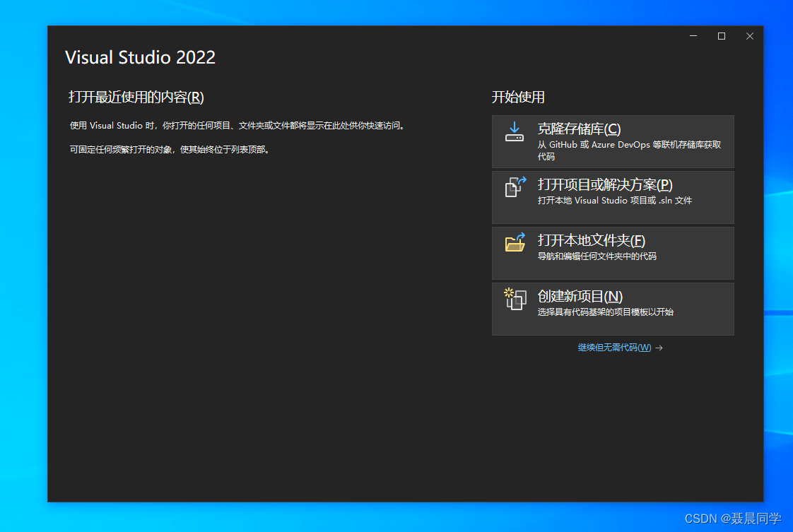Screen dimensions: 793x532
Task: Open 克隆存储库 to get code from GitHub
Action: [x=612, y=141]
